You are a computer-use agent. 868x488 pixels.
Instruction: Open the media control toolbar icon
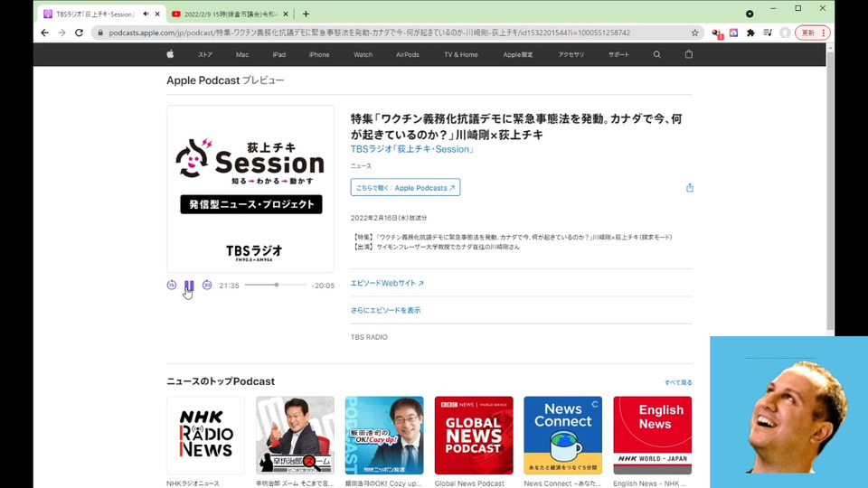pos(768,33)
